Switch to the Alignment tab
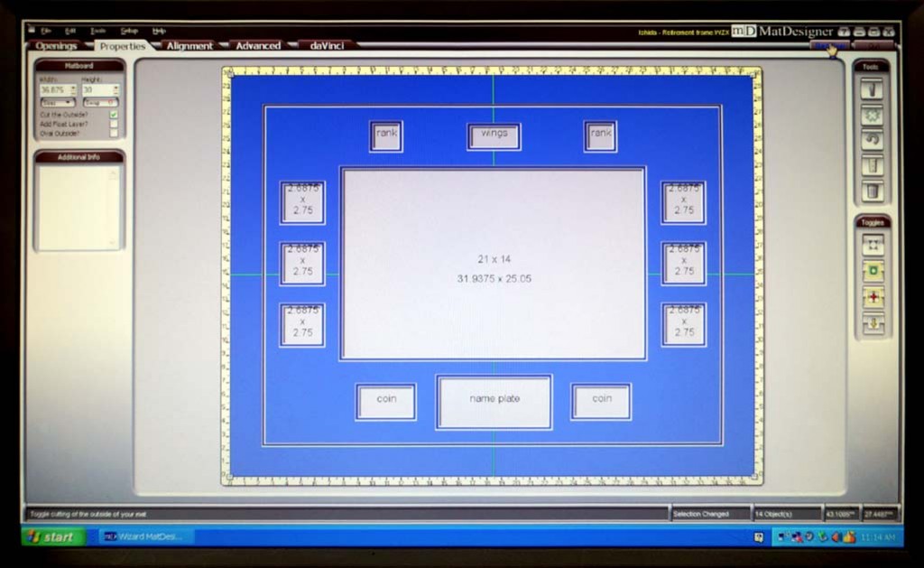The height and width of the screenshot is (568, 924). pos(189,46)
